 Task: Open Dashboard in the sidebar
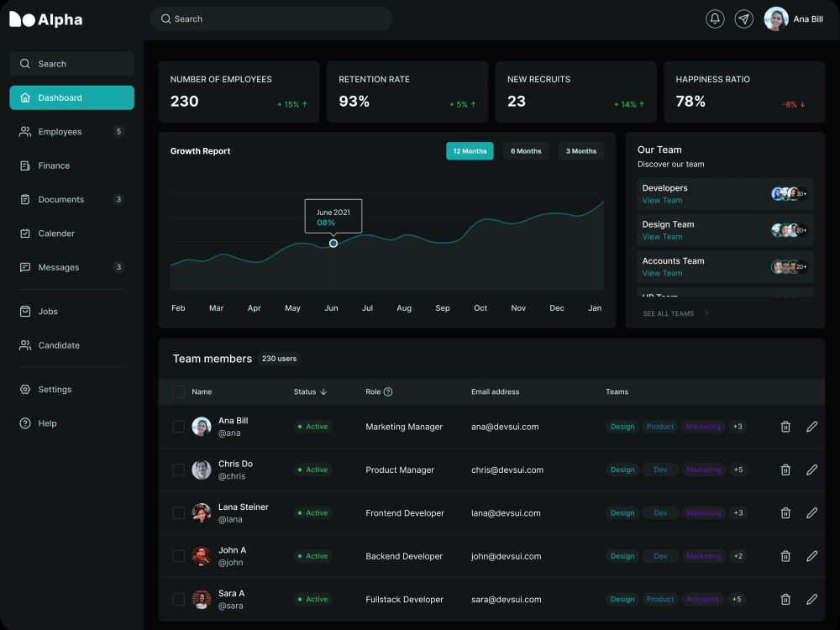(x=71, y=97)
